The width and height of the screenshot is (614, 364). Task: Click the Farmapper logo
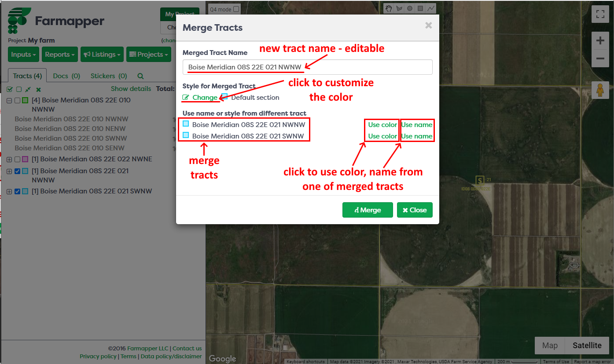pos(56,21)
